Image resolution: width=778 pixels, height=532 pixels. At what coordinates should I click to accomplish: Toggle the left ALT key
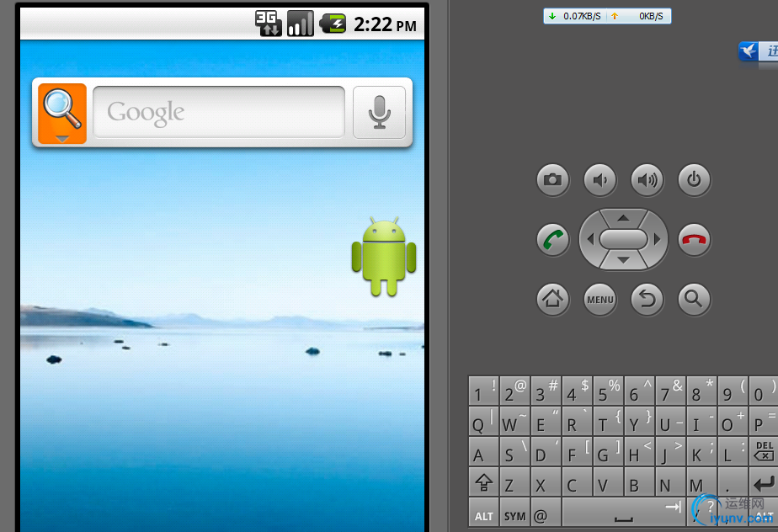click(484, 513)
